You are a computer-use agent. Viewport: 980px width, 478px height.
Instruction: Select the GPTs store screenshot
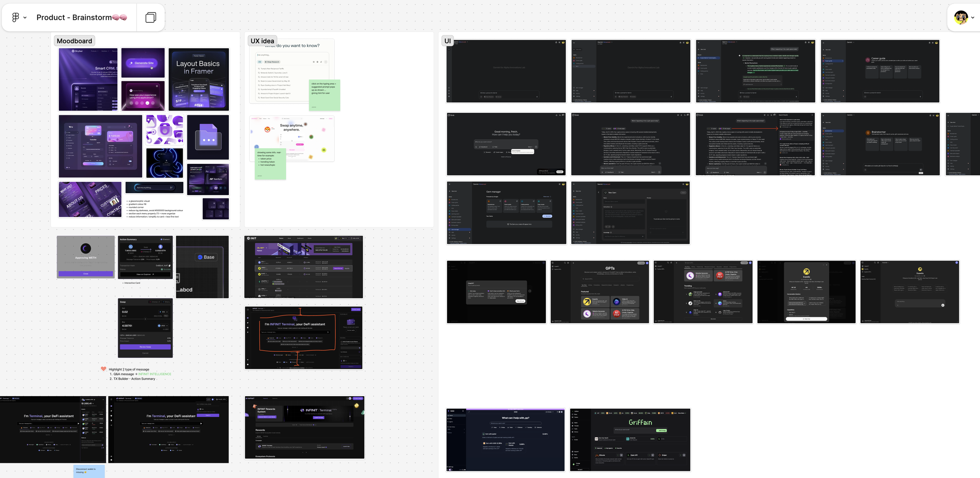tap(599, 292)
